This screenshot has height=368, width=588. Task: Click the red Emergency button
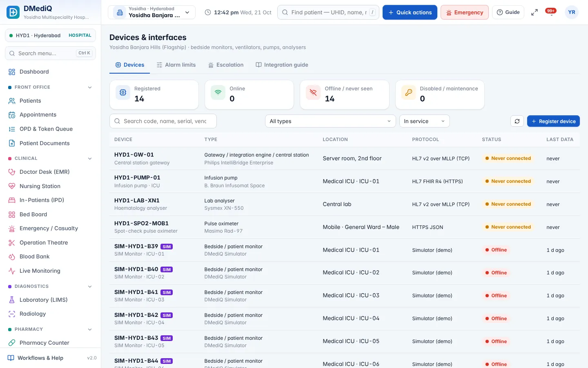pos(465,12)
